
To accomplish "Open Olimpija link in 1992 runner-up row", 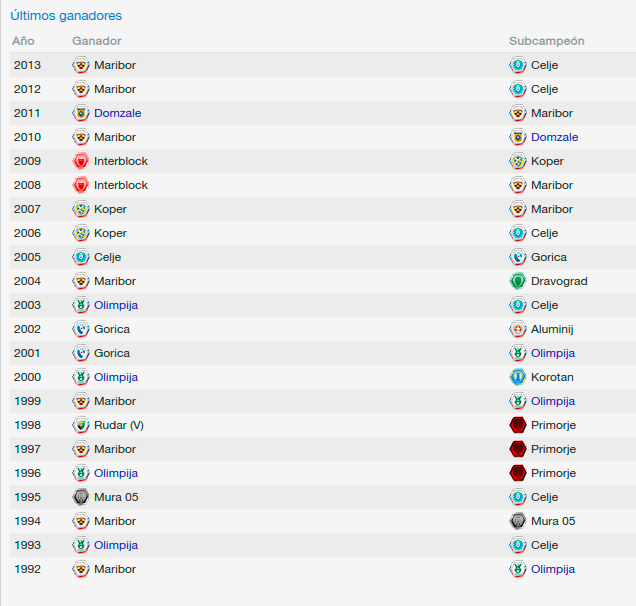I will pos(553,569).
